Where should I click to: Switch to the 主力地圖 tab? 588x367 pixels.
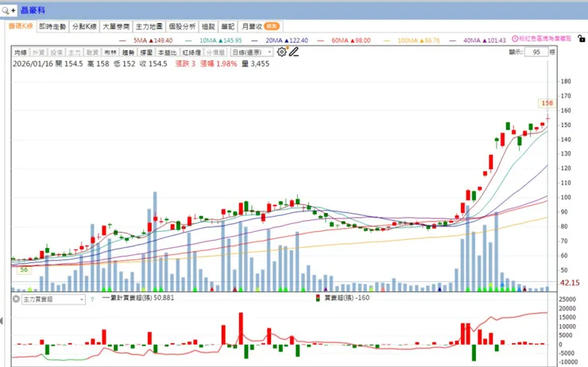pos(149,27)
